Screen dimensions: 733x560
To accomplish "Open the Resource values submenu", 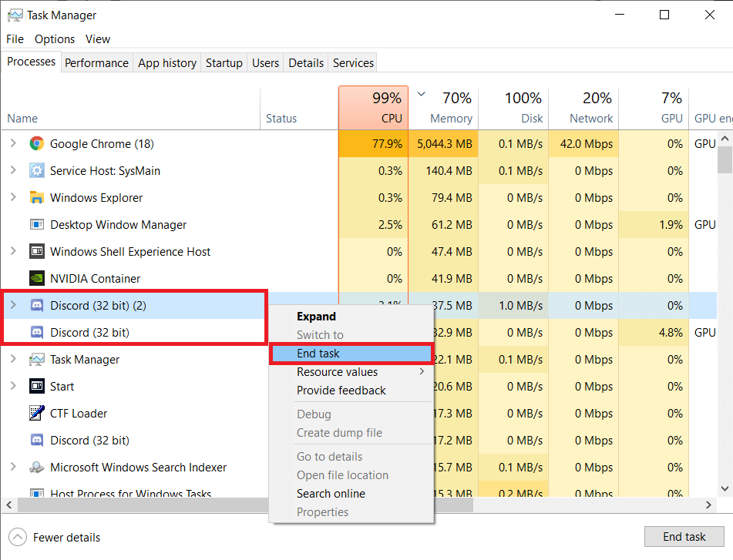I will (x=338, y=371).
